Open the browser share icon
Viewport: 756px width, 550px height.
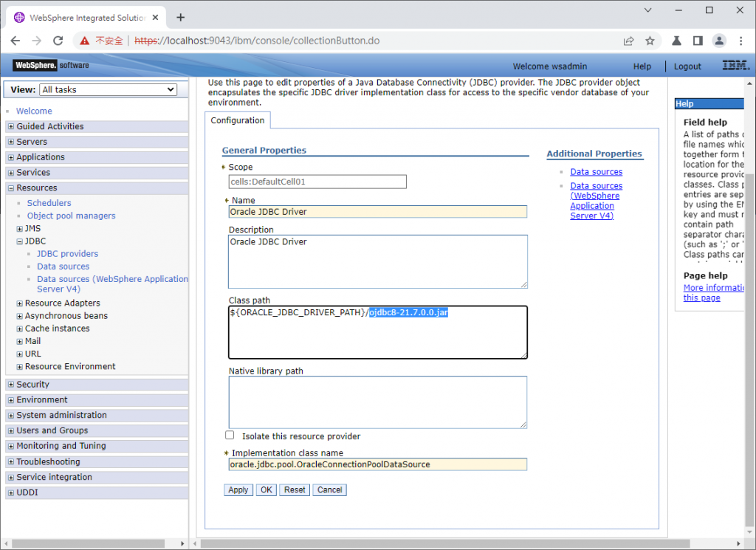pyautogui.click(x=628, y=41)
